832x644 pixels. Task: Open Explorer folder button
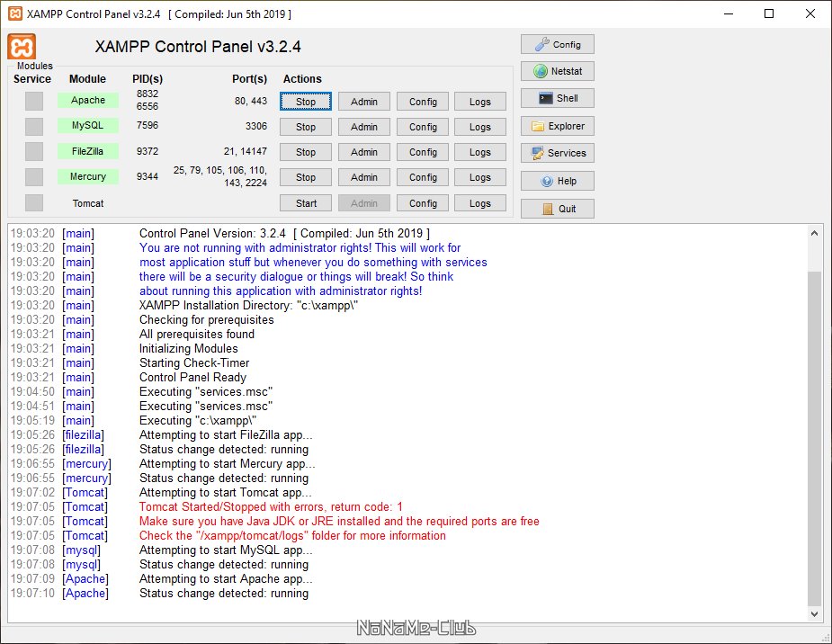(x=557, y=126)
